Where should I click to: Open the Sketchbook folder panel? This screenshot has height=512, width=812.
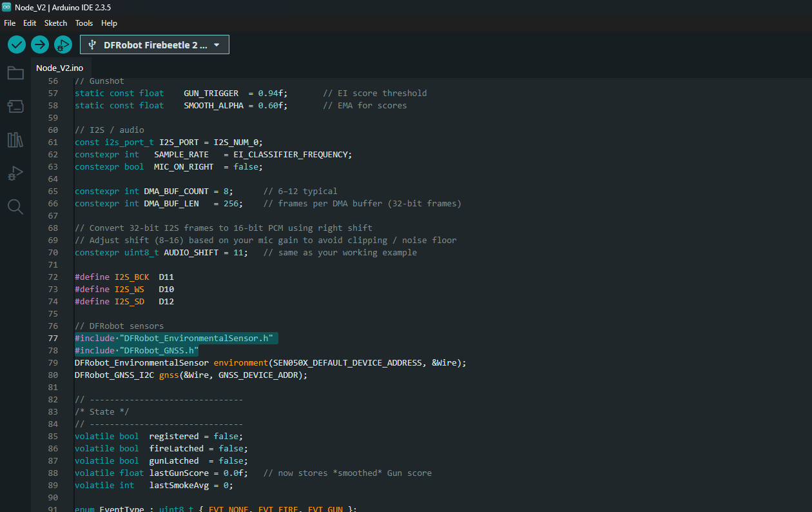(x=15, y=73)
